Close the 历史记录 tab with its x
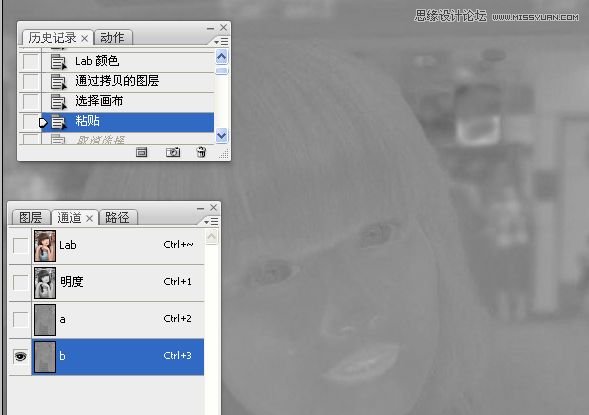Screen dimensions: 589x415 [85, 38]
